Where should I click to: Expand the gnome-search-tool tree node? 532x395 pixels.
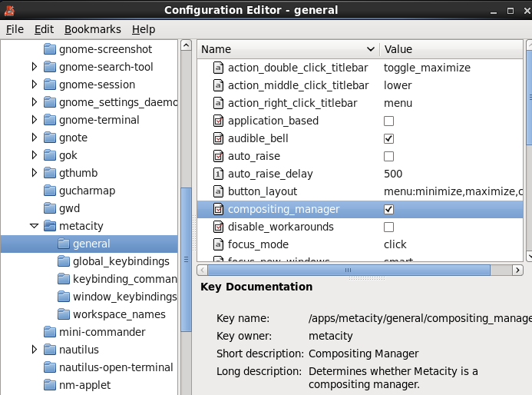coord(35,67)
